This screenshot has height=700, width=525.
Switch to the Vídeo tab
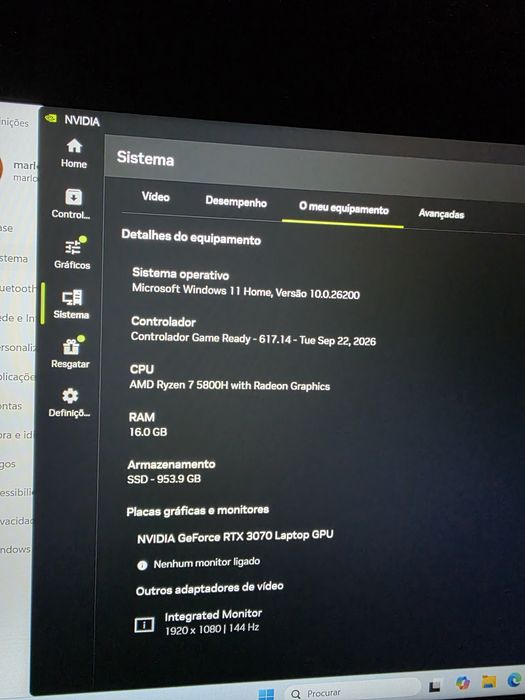tap(155, 196)
